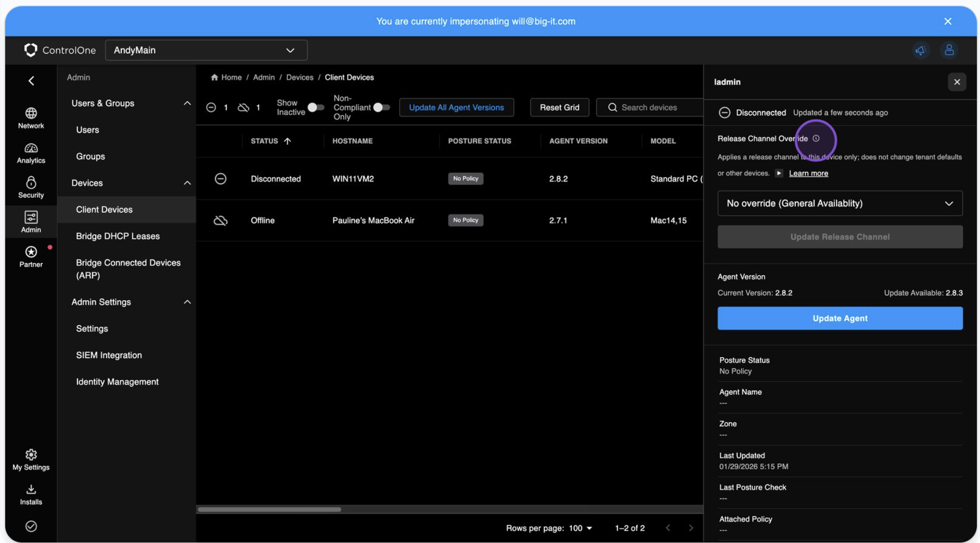Image resolution: width=980 pixels, height=543 pixels.
Task: Click the Update Agent button
Action: click(840, 318)
